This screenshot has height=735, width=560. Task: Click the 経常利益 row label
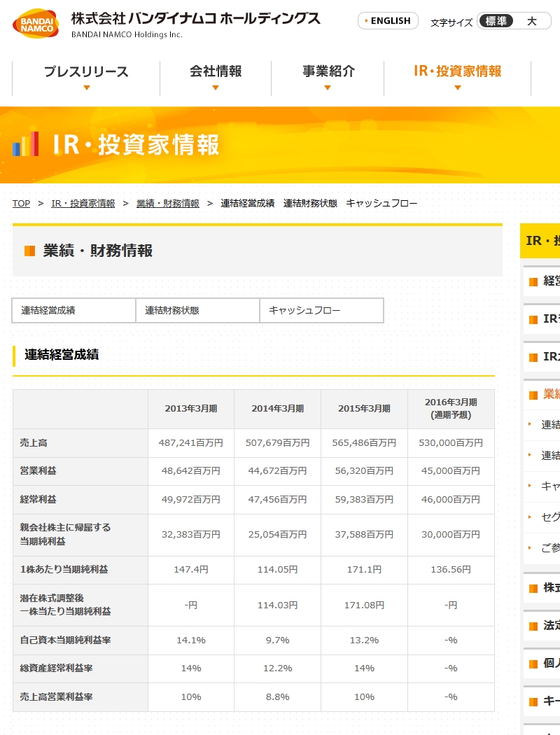click(38, 499)
